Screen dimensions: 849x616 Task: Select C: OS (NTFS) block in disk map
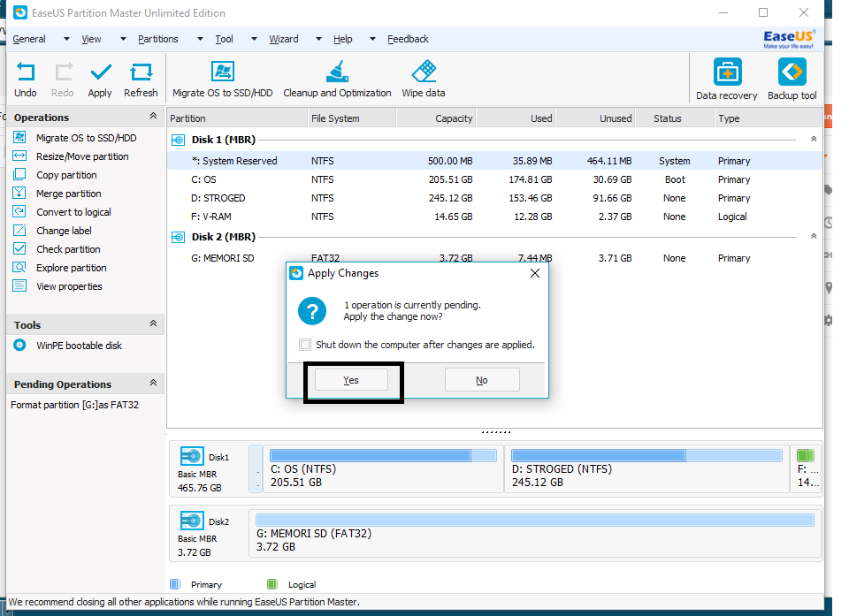[x=383, y=468]
